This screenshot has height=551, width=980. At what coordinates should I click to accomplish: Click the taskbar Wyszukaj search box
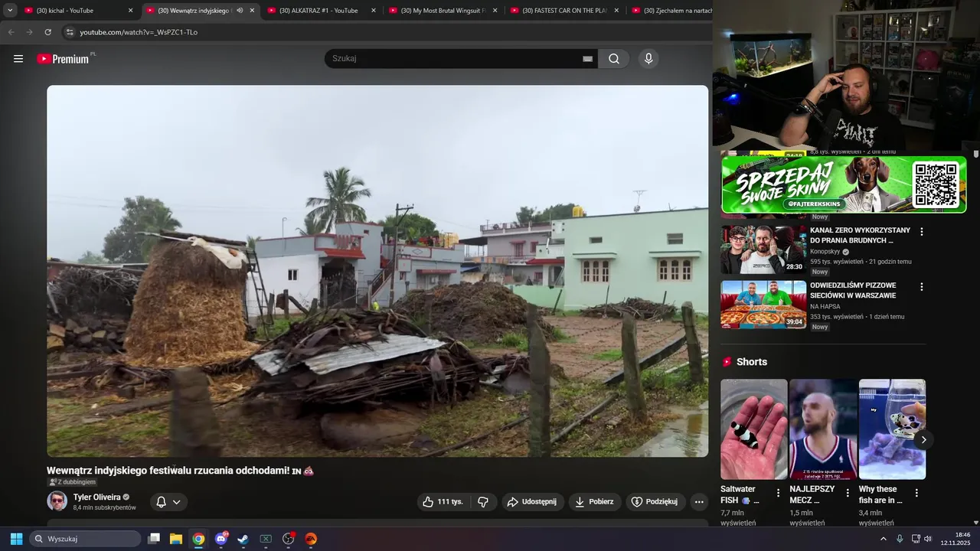(x=86, y=539)
